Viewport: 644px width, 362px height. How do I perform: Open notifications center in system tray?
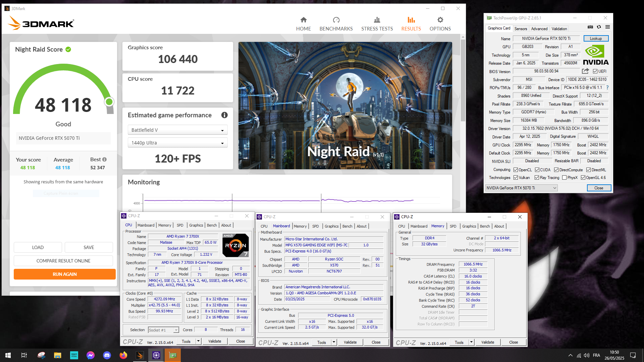633,355
